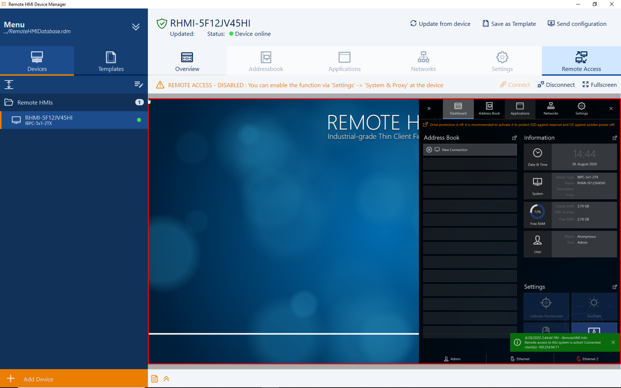
Task: Open Address Book pop-out icon
Action: 514,138
